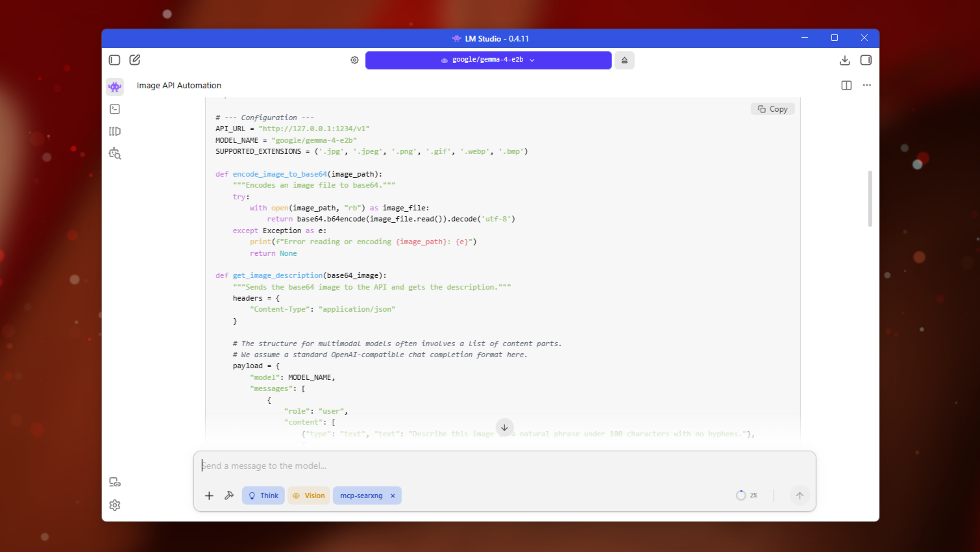Attach a file with the plus icon

point(209,496)
